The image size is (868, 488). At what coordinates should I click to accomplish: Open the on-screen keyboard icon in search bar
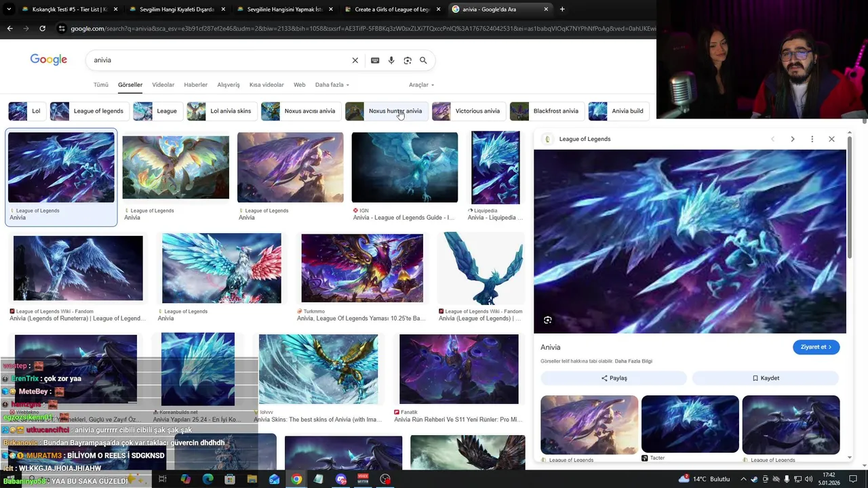(x=375, y=60)
